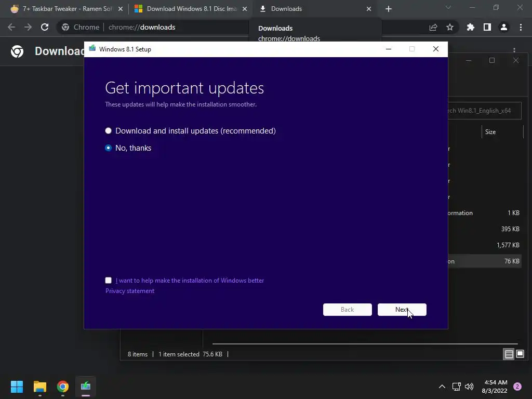
Task: Open Downloads page more actions menu
Action: pos(514,50)
